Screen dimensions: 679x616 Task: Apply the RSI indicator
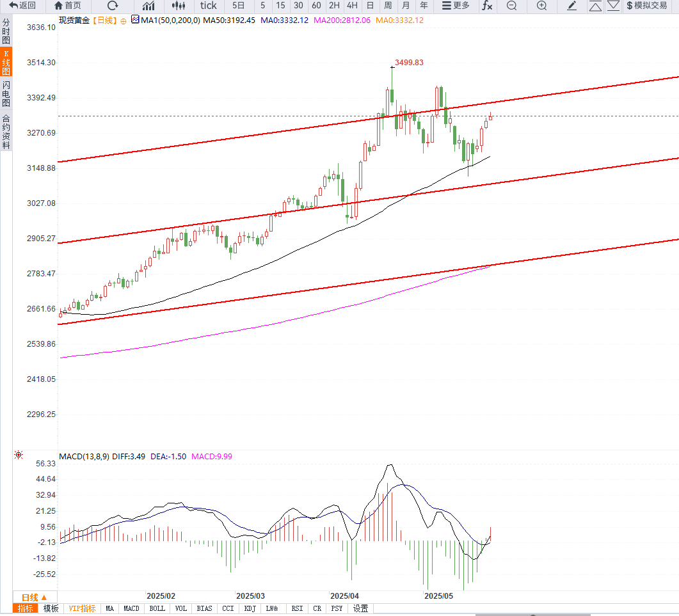tap(297, 608)
